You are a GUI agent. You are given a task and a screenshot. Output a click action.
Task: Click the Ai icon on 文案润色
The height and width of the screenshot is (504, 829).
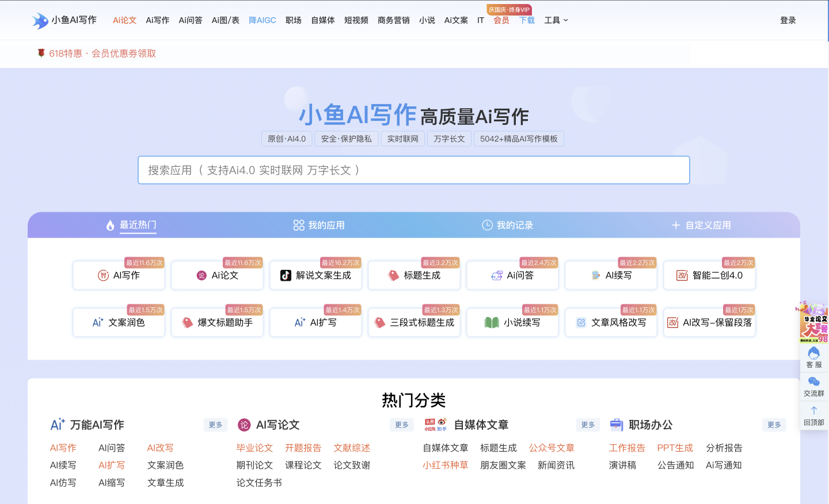[98, 322]
